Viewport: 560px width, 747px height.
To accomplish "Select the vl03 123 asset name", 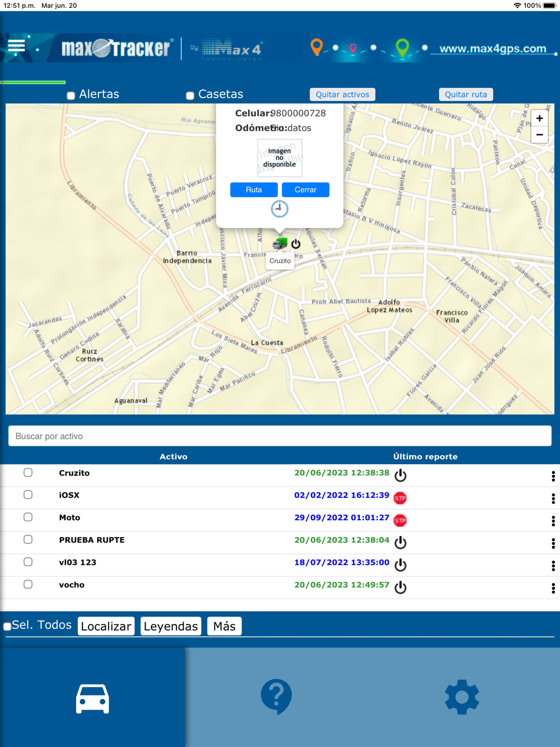I will [x=78, y=563].
